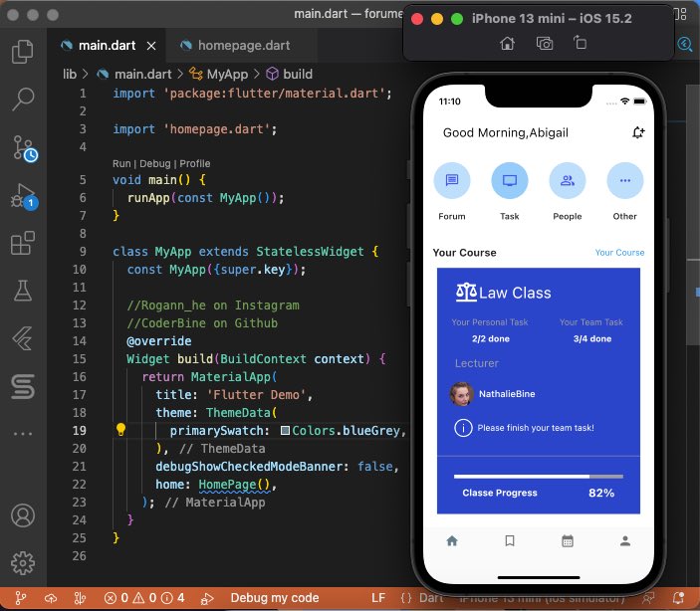Image resolution: width=700 pixels, height=611 pixels.
Task: Show additional views ellipsis in activity bar
Action: coord(22,433)
